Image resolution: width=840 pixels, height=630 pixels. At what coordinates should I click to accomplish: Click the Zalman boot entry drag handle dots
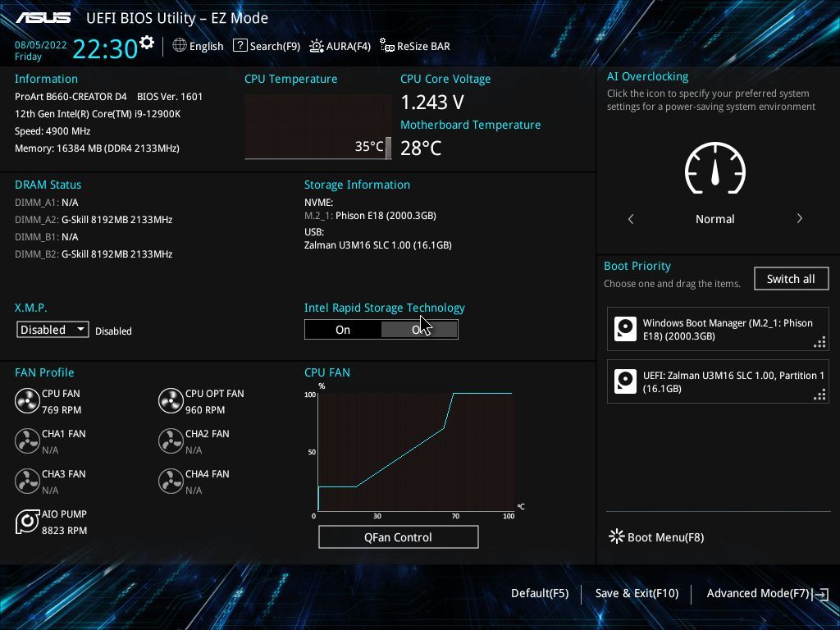point(819,395)
